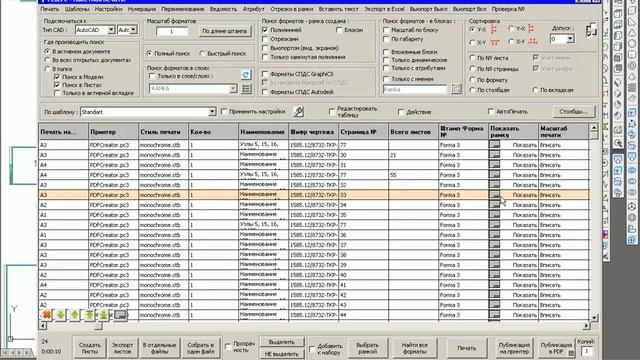Enable the АвтоПечать checkbox
Screen dimensions: 640x360
click(491, 111)
